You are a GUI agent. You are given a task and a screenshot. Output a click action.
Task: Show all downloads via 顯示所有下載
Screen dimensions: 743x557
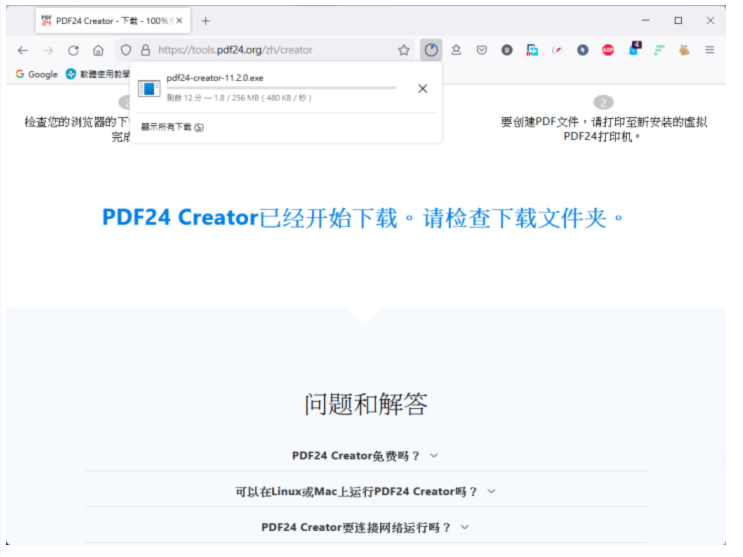[172, 127]
